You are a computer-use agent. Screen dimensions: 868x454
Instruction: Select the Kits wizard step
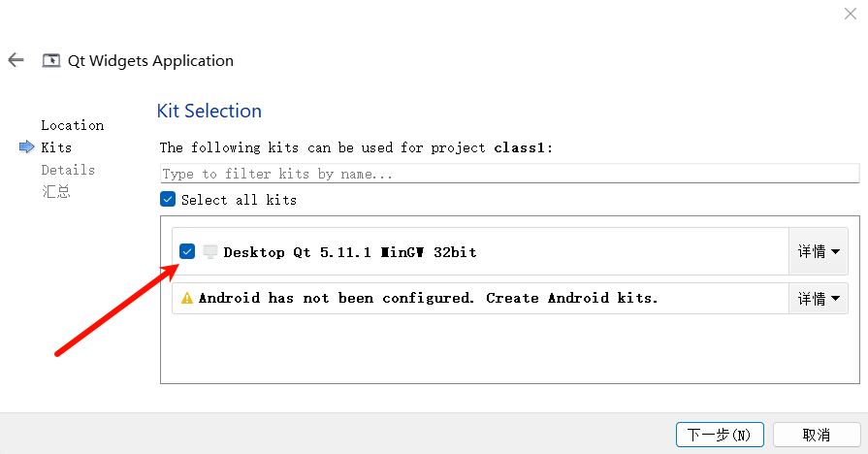point(56,147)
